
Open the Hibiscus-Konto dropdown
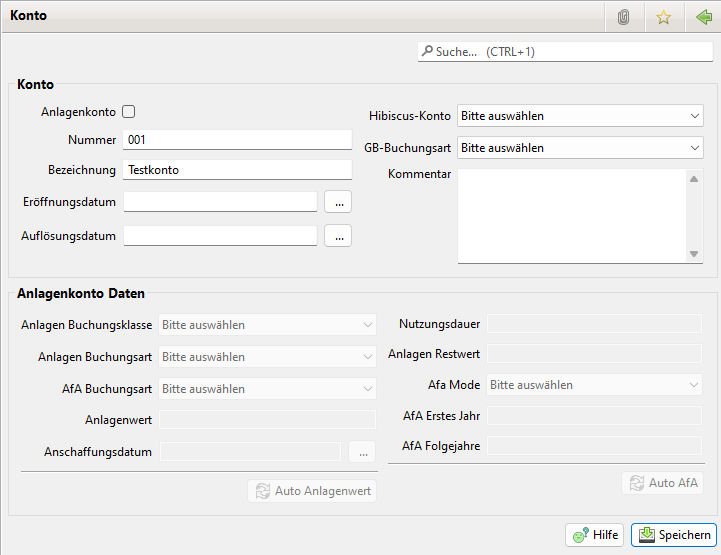pyautogui.click(x=580, y=116)
